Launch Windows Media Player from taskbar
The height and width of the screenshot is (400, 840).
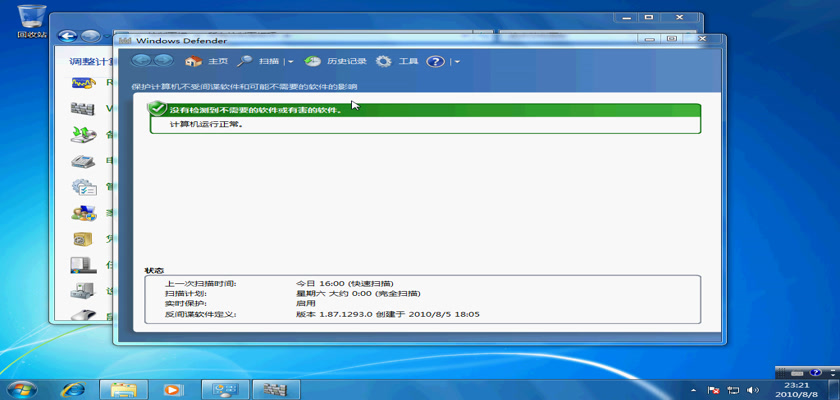pyautogui.click(x=173, y=388)
